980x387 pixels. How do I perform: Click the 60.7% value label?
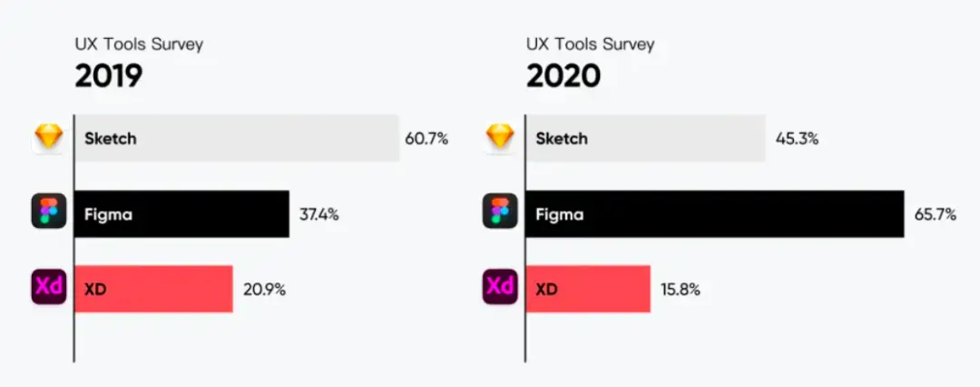point(426,139)
